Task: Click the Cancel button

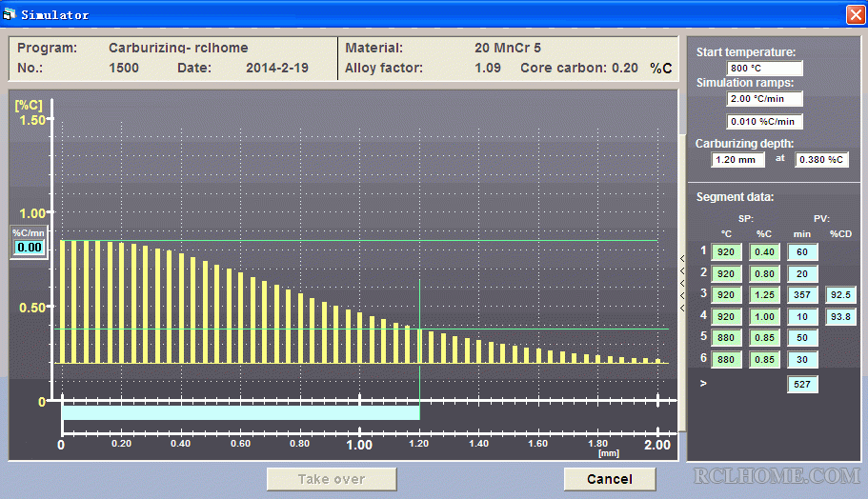Action: [x=610, y=479]
